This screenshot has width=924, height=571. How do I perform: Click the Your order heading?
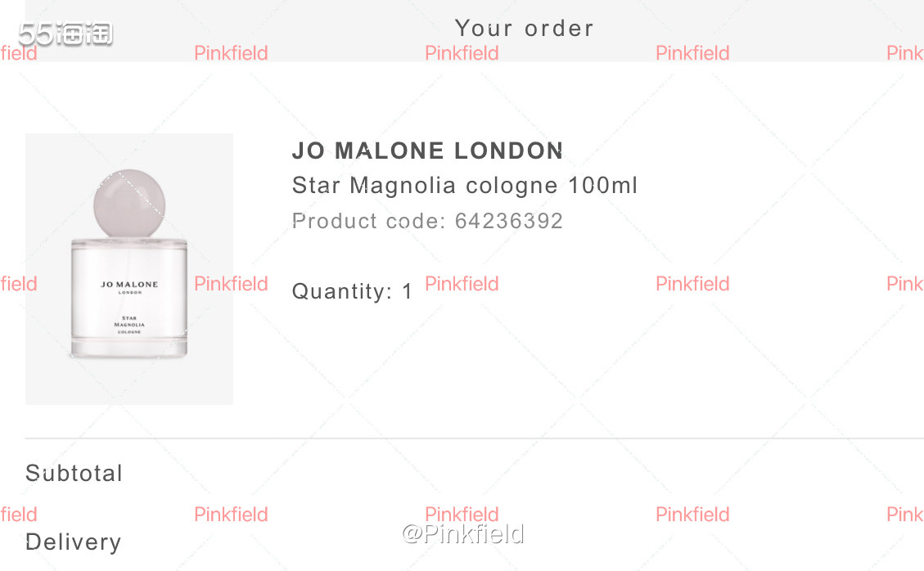point(524,28)
